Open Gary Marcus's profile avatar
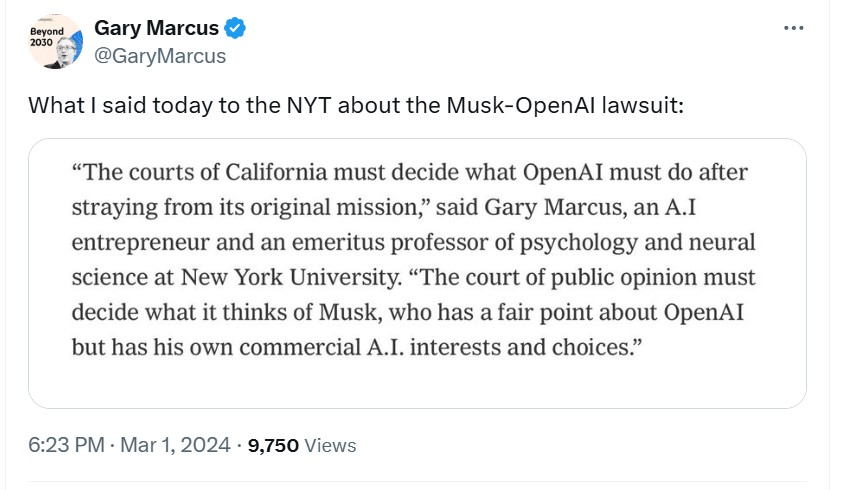Image resolution: width=867 pixels, height=490 pixels. (54, 42)
